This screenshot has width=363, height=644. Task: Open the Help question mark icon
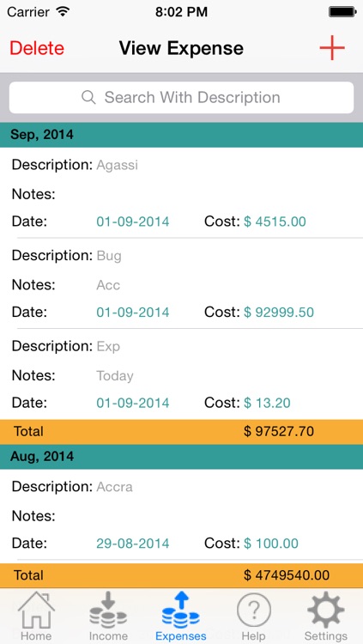tap(254, 610)
